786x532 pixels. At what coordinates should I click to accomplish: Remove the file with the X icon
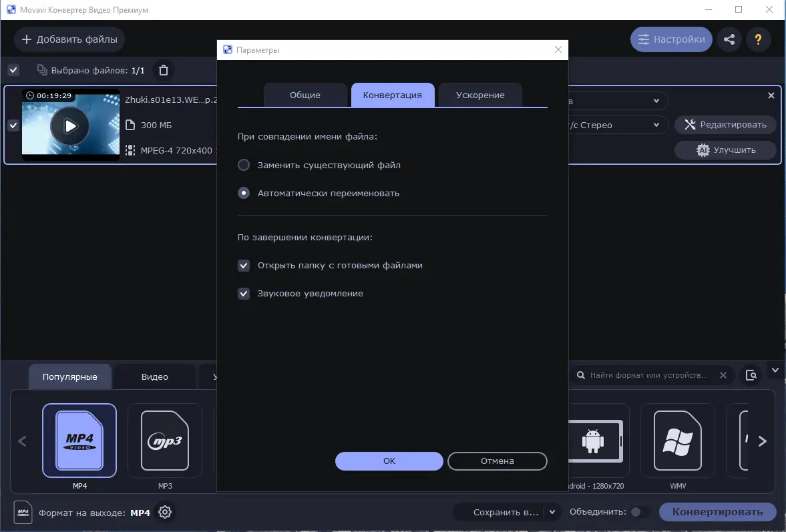pos(771,95)
